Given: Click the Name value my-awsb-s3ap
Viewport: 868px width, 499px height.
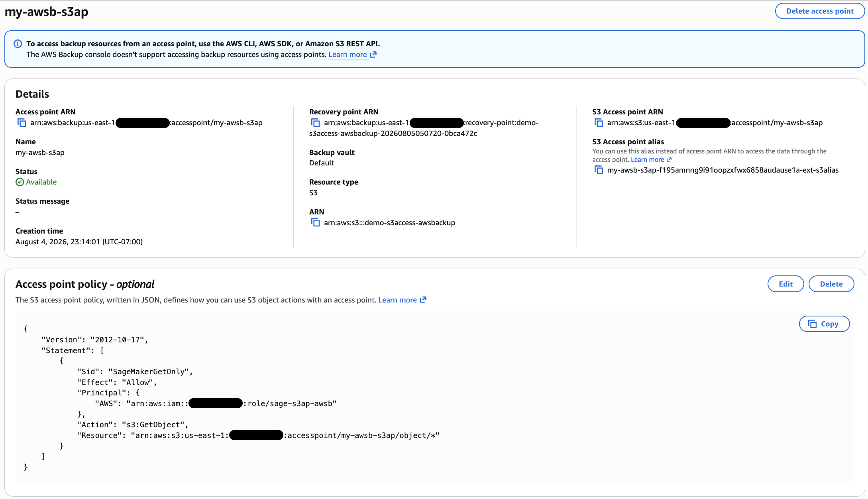Looking at the screenshot, I should point(40,153).
